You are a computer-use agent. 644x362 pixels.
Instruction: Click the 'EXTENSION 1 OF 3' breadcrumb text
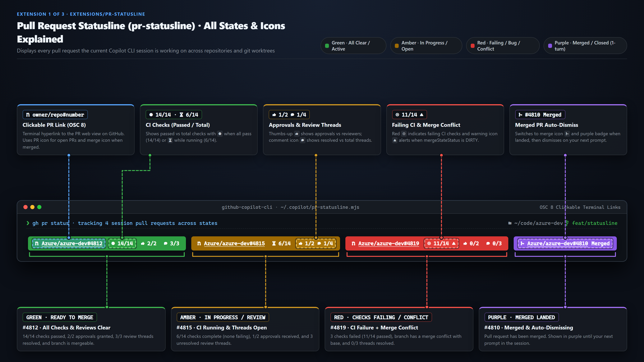point(40,14)
